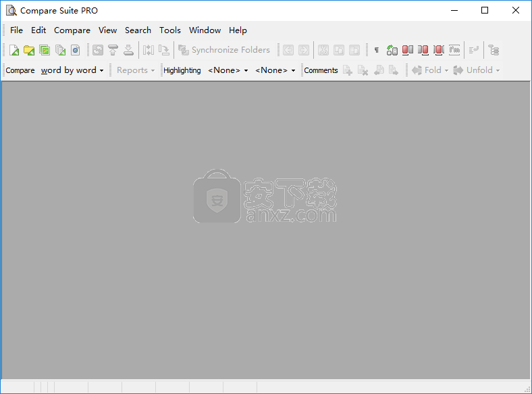The image size is (532, 394).
Task: Click the add comment icon
Action: coord(348,70)
